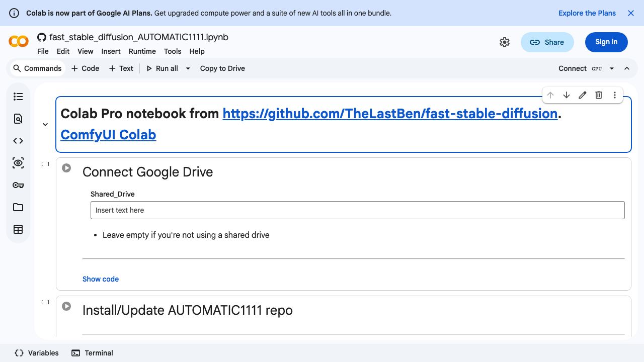Open the TheLastBen fast-stable-diffusion GitHub link
The height and width of the screenshot is (362, 644).
pos(390,114)
